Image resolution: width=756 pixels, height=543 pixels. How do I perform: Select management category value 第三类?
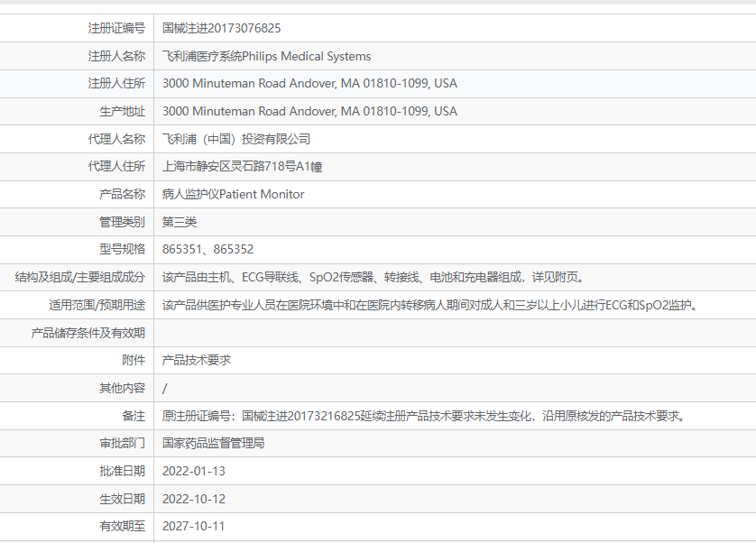click(180, 222)
